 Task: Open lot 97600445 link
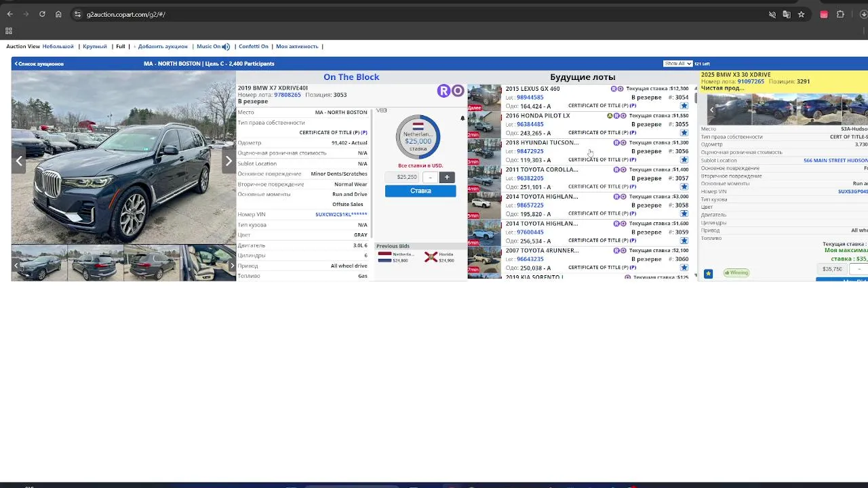click(530, 232)
